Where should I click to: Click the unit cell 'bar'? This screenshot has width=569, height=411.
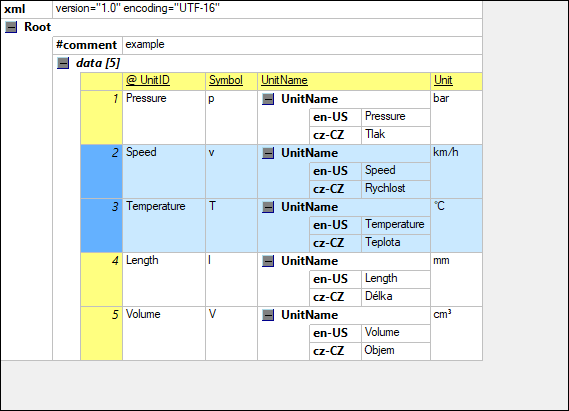point(457,118)
